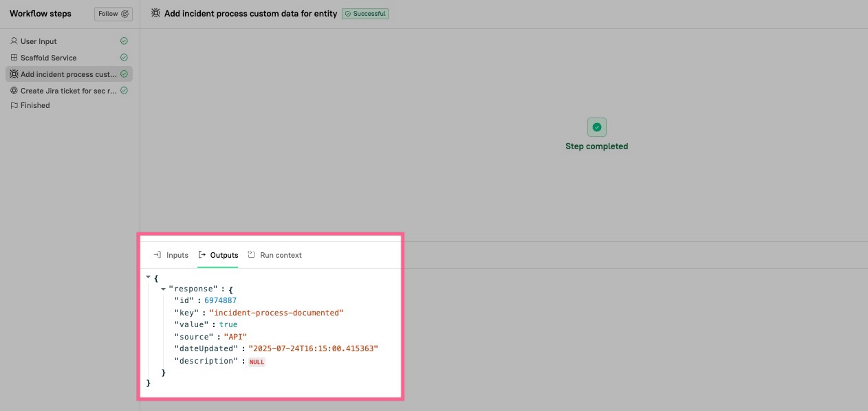868x411 pixels.
Task: Click the id value 6974887
Action: click(x=220, y=300)
